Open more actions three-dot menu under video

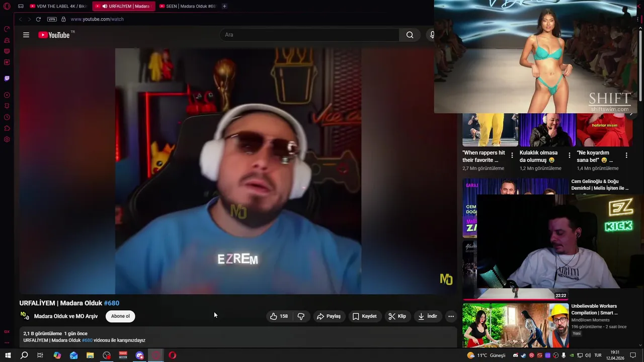pos(451,316)
